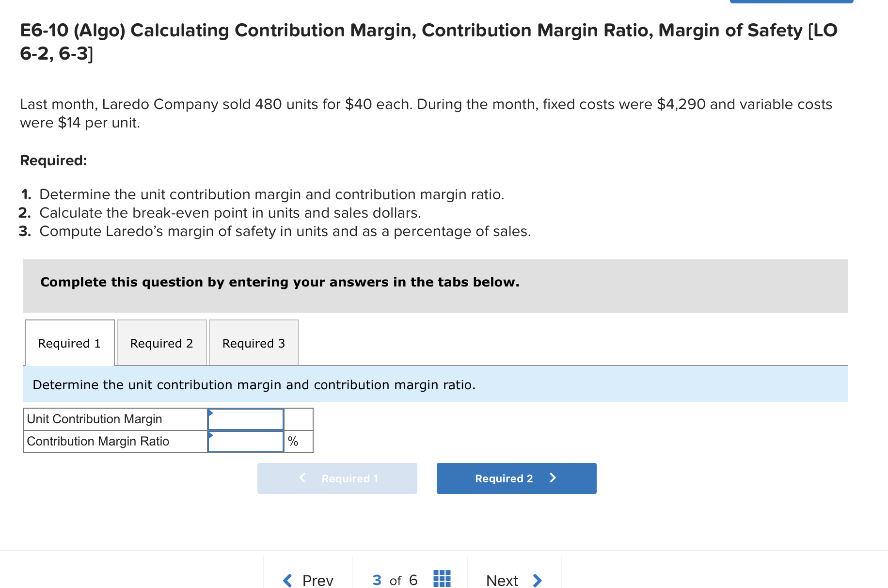This screenshot has width=888, height=588.
Task: Click the blue "3" page number indicator
Action: tap(376, 580)
